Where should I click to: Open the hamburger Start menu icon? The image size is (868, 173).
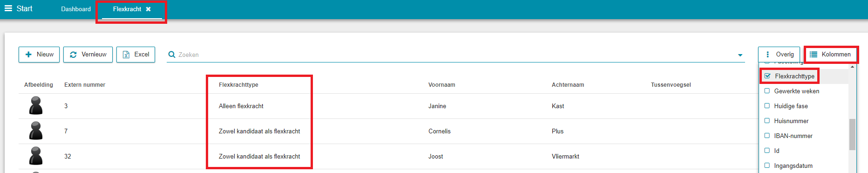pos(8,8)
